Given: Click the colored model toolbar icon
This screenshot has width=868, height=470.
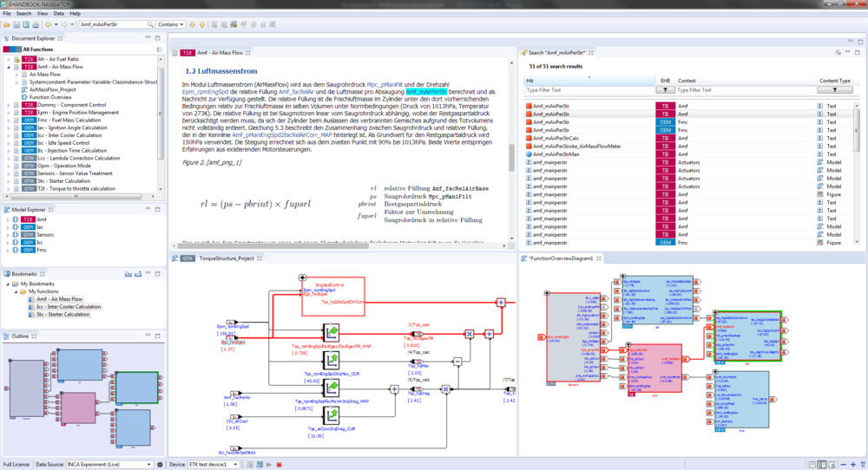Looking at the screenshot, I should (233, 24).
